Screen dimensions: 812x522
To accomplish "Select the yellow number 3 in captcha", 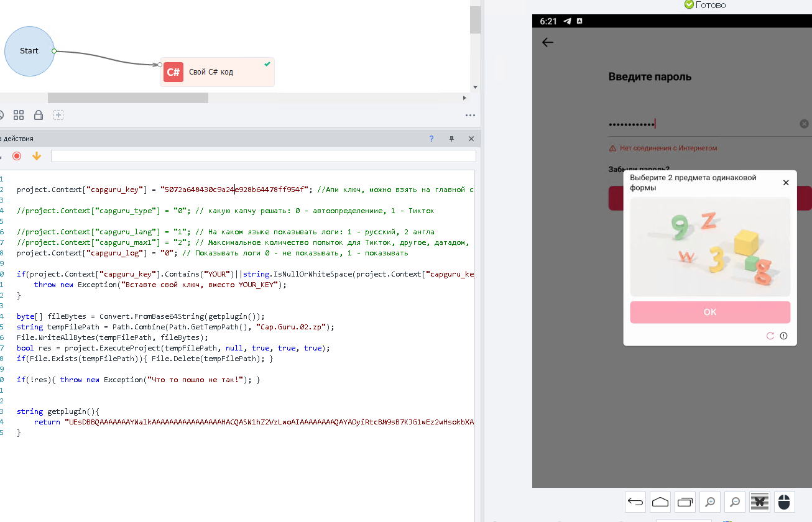I will pyautogui.click(x=717, y=260).
